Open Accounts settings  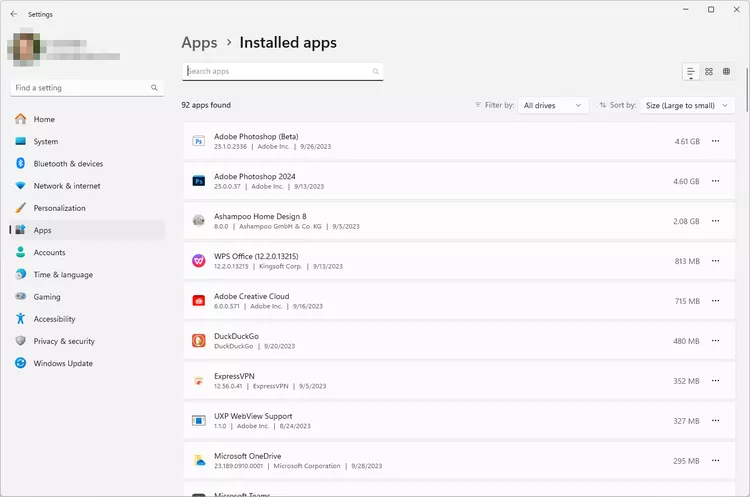[x=87, y=253]
